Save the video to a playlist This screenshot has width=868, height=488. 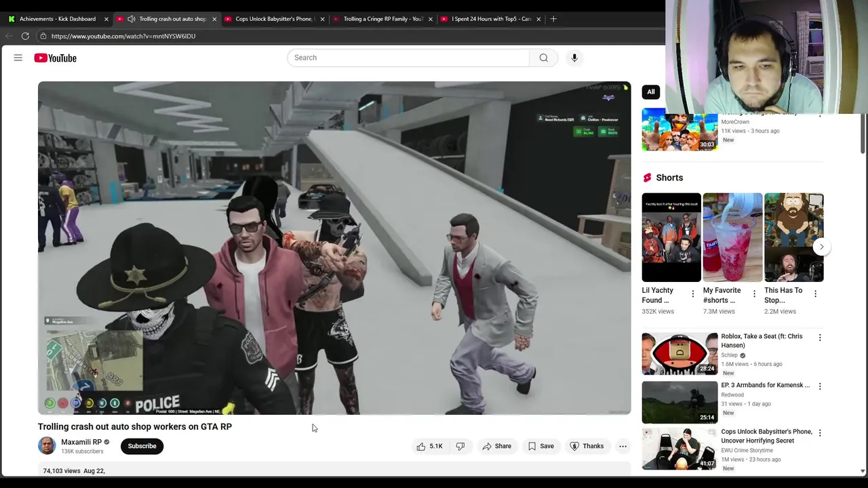click(540, 446)
